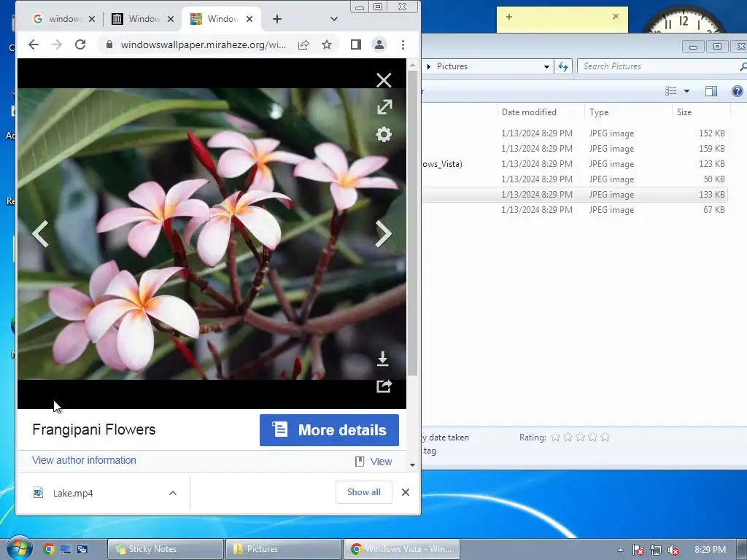This screenshot has width=747, height=560.
Task: Click scrollbar down arrow in browser page
Action: click(x=413, y=464)
